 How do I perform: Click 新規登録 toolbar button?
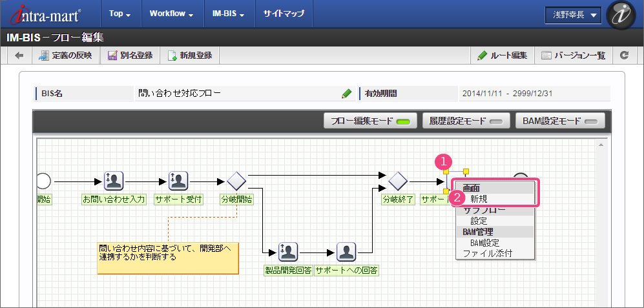tap(189, 56)
